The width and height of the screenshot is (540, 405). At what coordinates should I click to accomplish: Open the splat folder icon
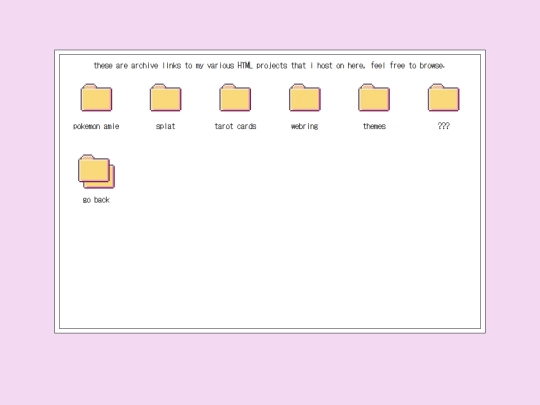click(x=166, y=97)
